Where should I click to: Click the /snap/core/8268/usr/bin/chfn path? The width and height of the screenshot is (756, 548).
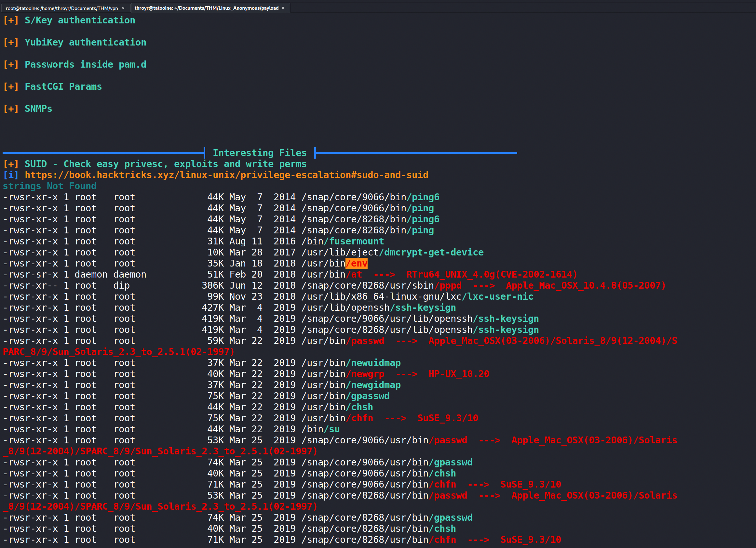tap(379, 540)
